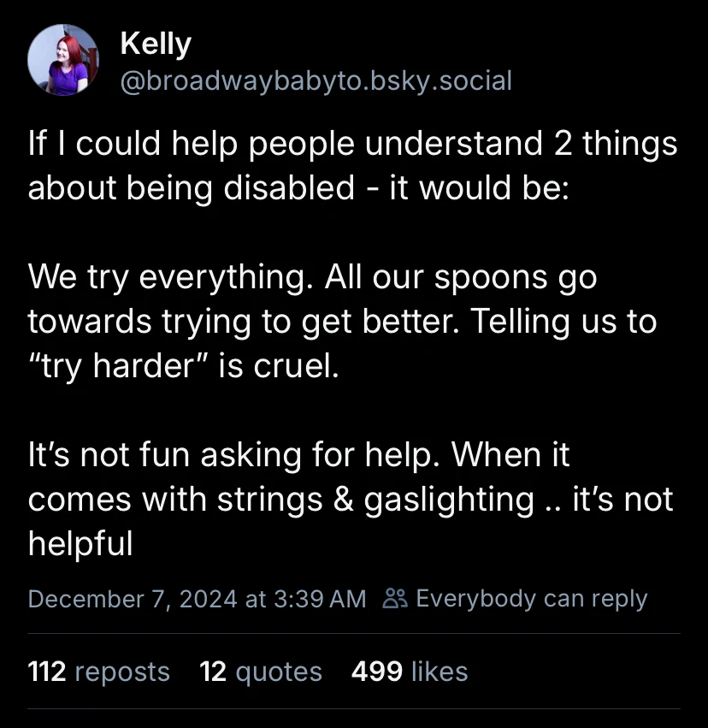
Task: Click the @broadwaybabyto.bsky.social handle
Action: click(x=316, y=80)
